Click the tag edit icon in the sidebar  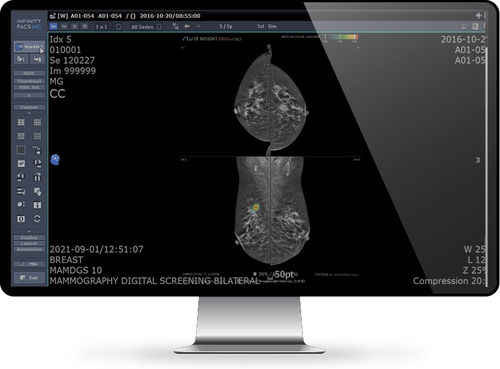37,191
